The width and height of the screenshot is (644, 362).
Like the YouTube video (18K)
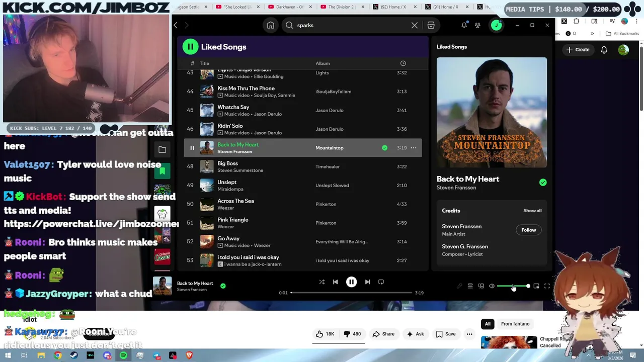click(x=325, y=334)
